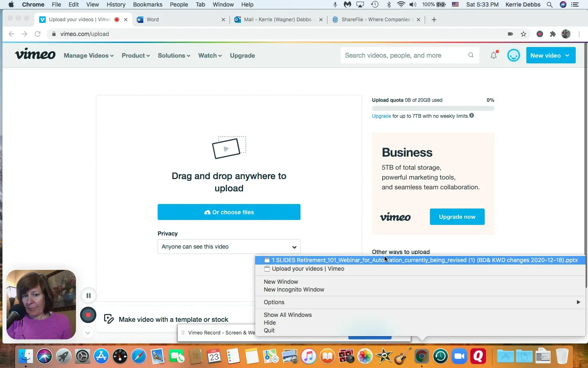The image size is (588, 368).
Task: Expand the Manage Videos menu
Action: pos(89,56)
